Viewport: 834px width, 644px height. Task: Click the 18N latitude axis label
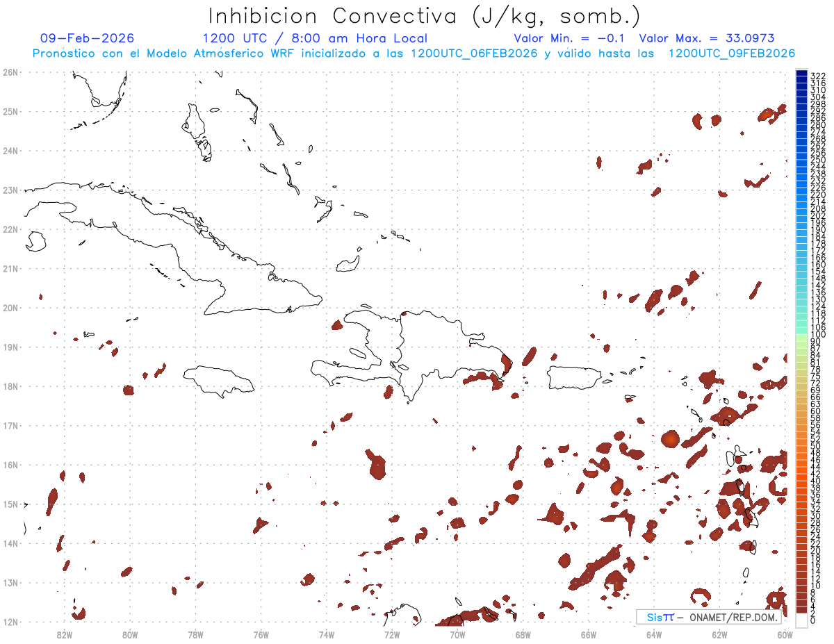[x=10, y=386]
